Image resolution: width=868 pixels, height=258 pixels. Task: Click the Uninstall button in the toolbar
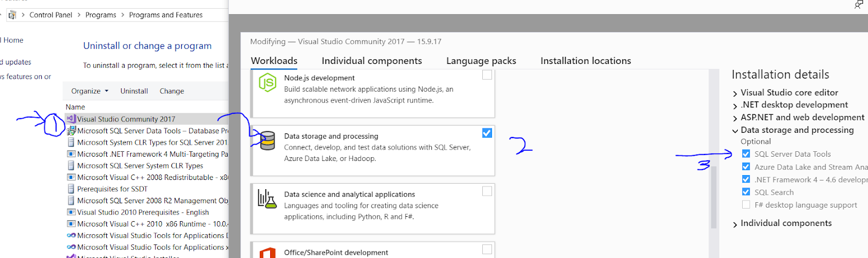click(134, 91)
